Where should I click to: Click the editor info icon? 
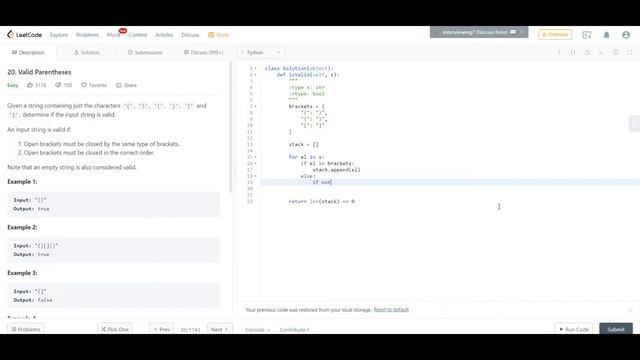559,52
